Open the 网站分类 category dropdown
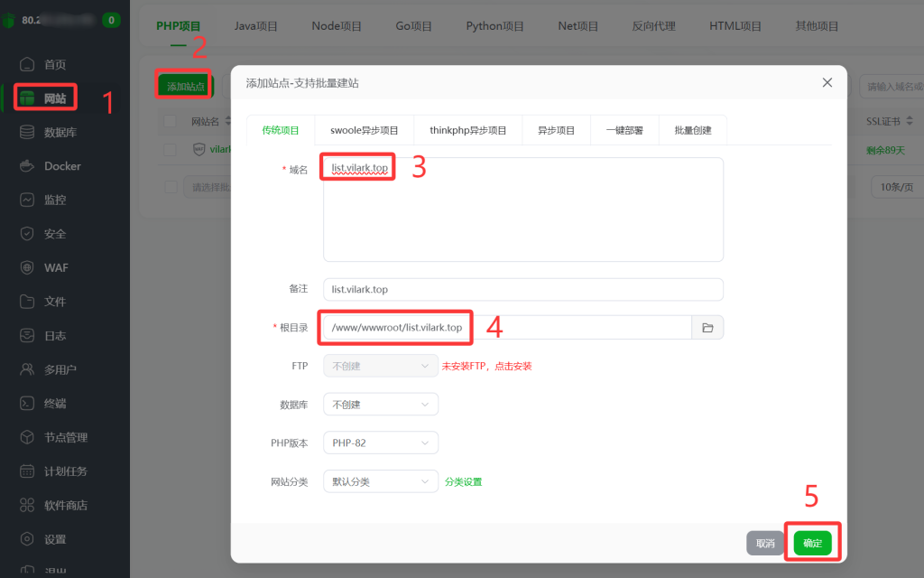The height and width of the screenshot is (578, 924). [380, 481]
